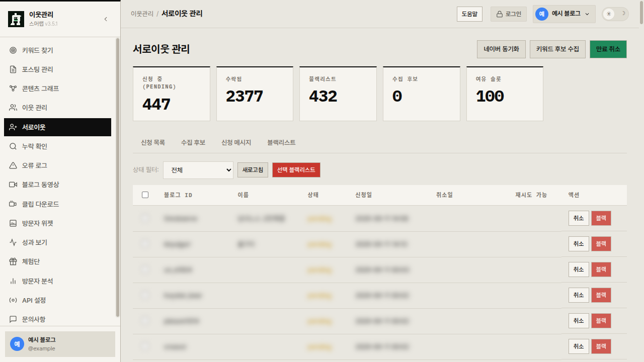Open 방문자 분석 bar chart icon
The width and height of the screenshot is (644, 362).
click(x=13, y=281)
